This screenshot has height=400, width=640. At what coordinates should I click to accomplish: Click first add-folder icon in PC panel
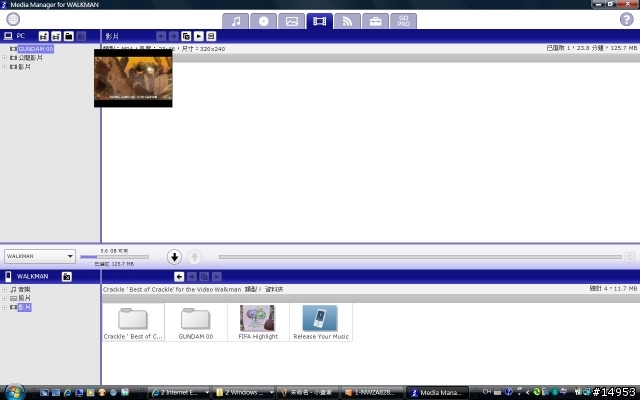tap(44, 36)
